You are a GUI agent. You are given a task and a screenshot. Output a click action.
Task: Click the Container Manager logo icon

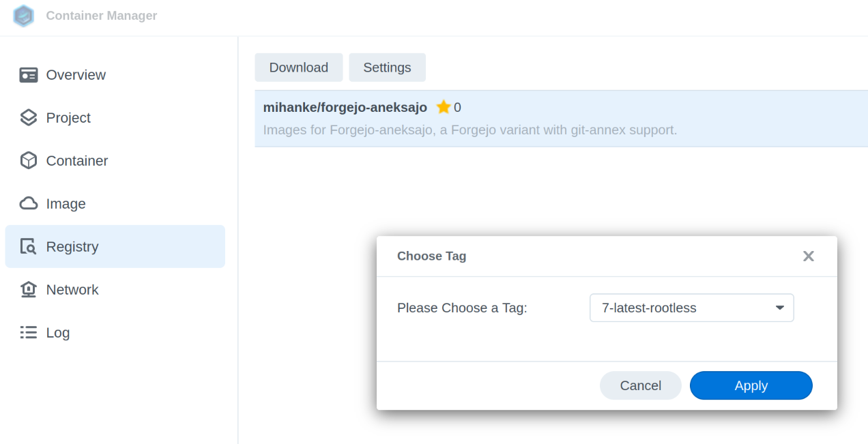point(24,16)
